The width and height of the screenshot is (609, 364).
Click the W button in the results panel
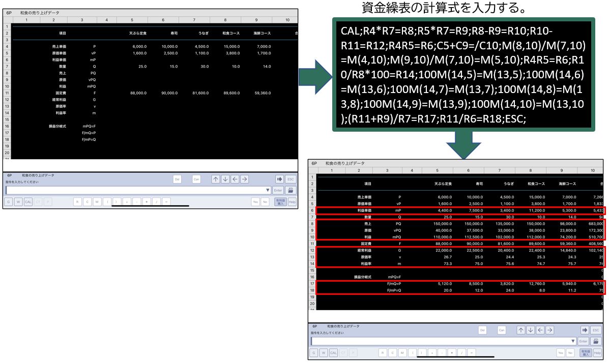pos(323,352)
